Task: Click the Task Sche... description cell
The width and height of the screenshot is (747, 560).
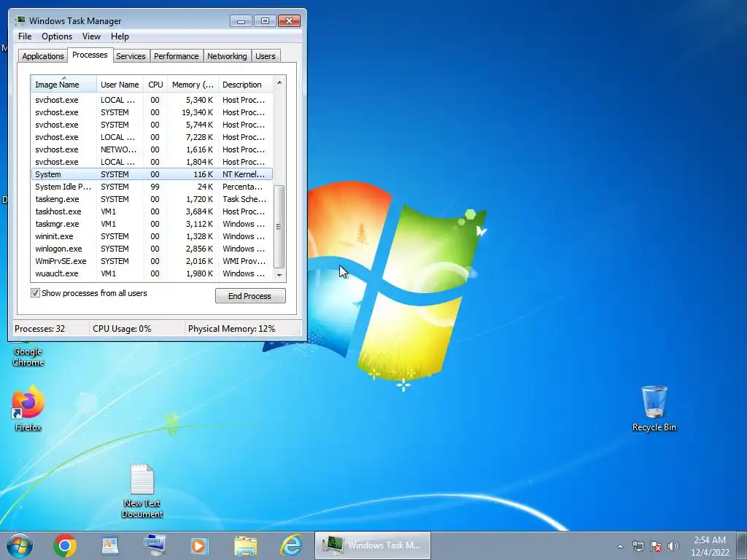Action: [244, 199]
